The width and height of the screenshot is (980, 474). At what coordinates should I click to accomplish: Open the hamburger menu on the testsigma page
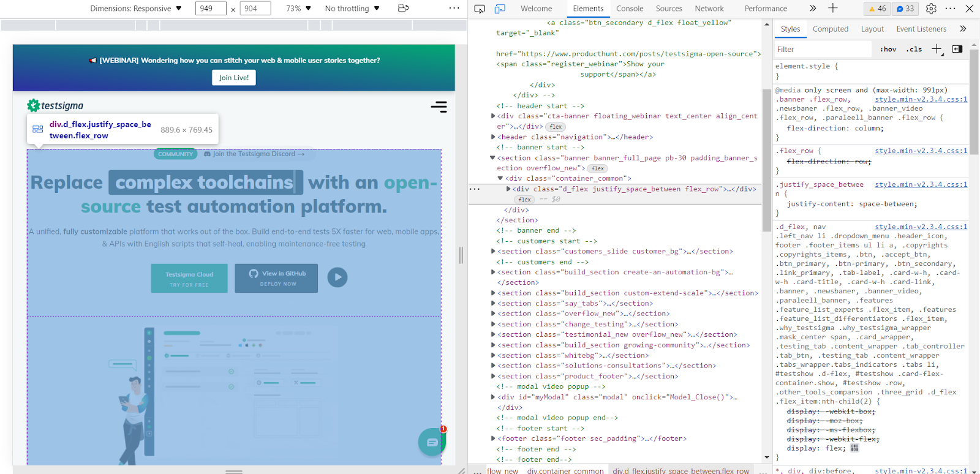coord(439,107)
